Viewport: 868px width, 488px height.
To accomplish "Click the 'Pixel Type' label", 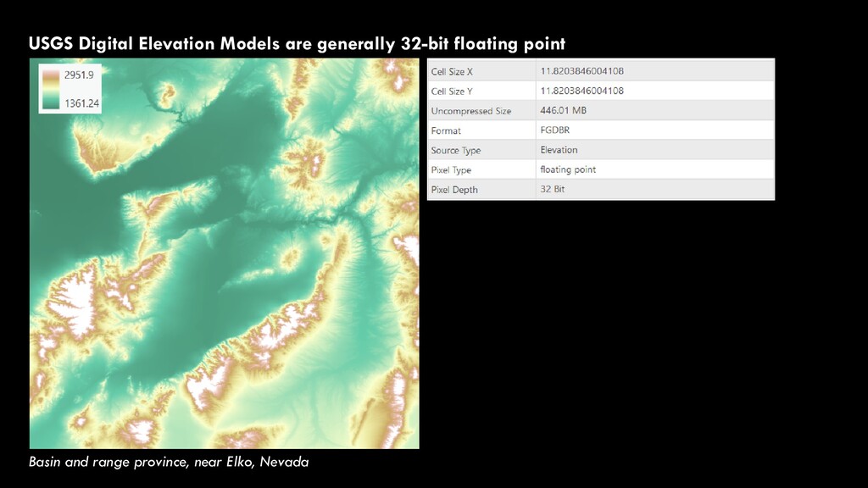I will [451, 169].
